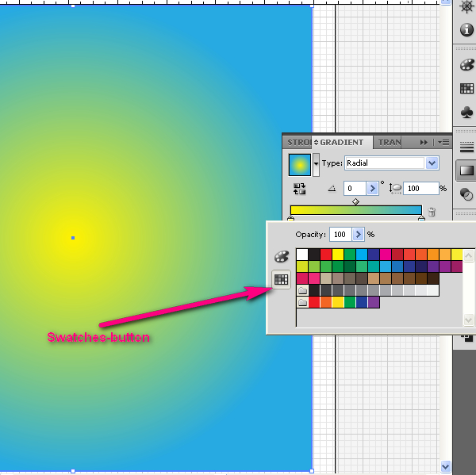476x475 pixels.
Task: Switch to the Stroke panel tab
Action: coord(298,142)
